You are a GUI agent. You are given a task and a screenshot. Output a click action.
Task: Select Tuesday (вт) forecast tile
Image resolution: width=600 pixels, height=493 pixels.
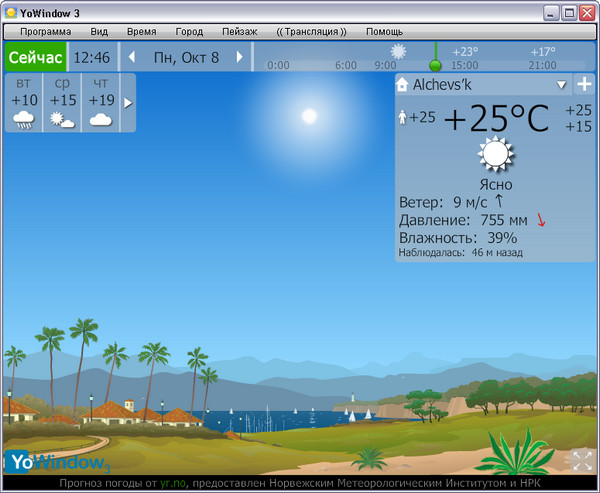(x=24, y=103)
